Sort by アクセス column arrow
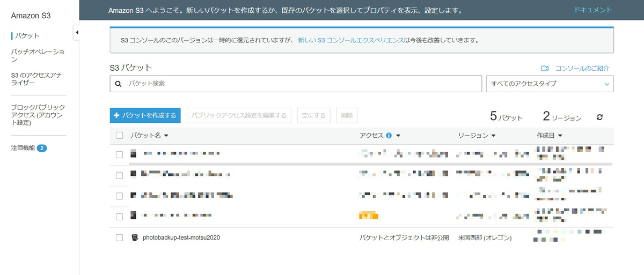The image size is (644, 275). point(398,136)
